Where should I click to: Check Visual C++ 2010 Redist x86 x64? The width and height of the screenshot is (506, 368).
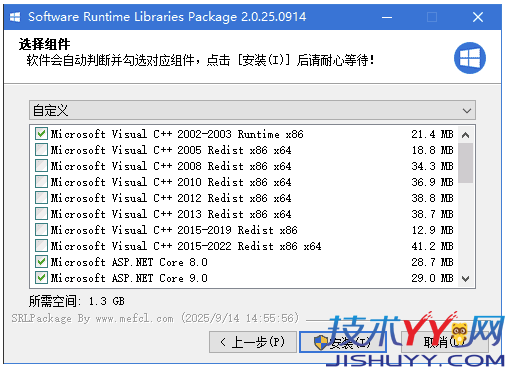point(41,182)
